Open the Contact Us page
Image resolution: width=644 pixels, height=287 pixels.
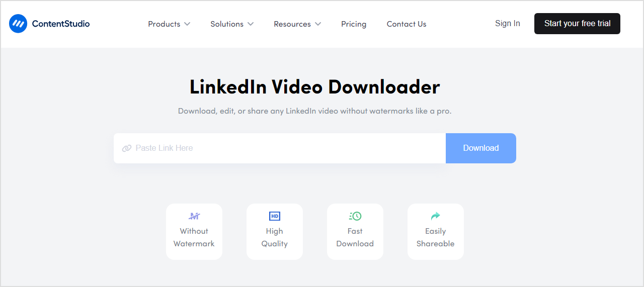[x=407, y=24]
